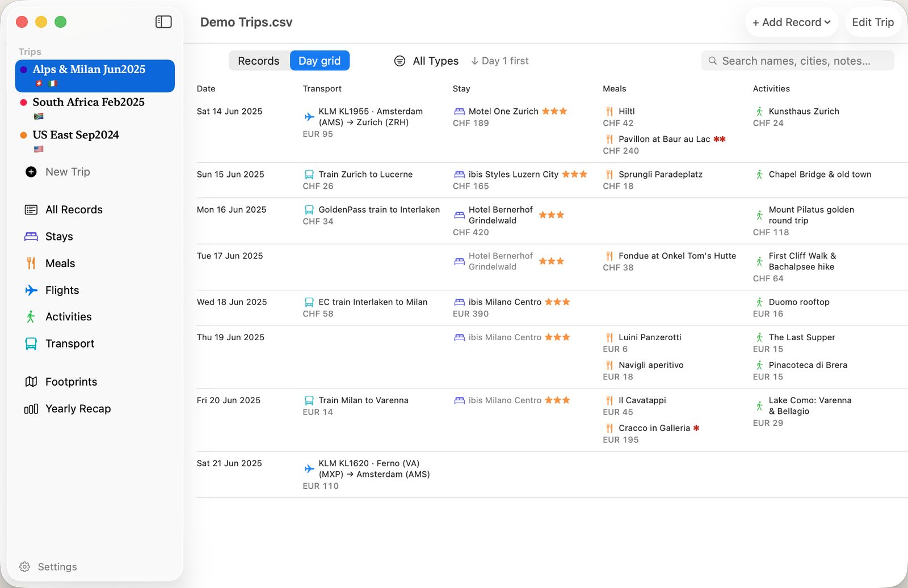Click the meal icon beside Hiltl
Image resolution: width=908 pixels, height=588 pixels.
[x=609, y=112]
